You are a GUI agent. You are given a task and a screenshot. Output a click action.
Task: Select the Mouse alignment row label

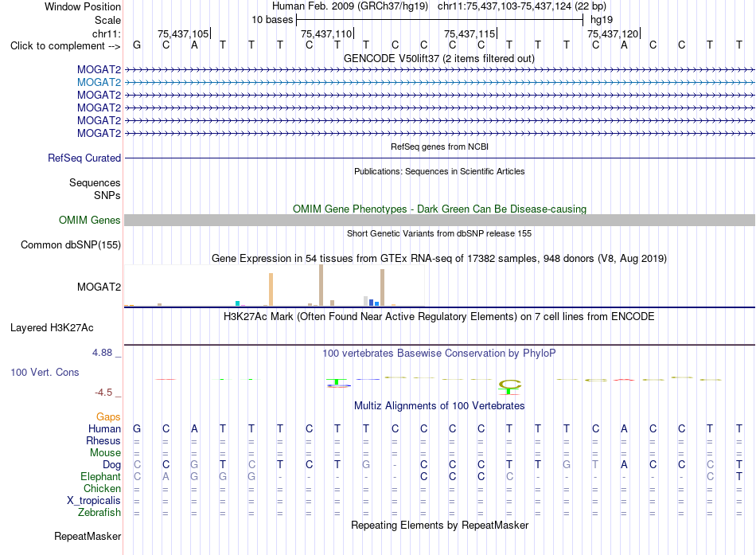[105, 453]
